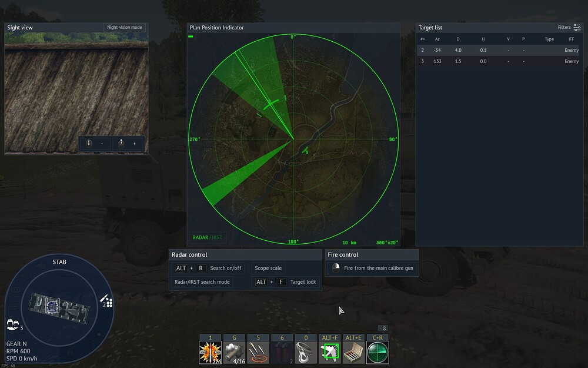Collapse the action bar chevron
This screenshot has width=588, height=368.
coord(383,328)
